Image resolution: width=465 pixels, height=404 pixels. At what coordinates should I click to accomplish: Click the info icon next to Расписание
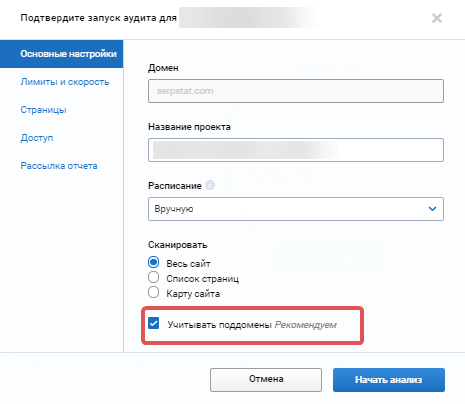coord(210,185)
